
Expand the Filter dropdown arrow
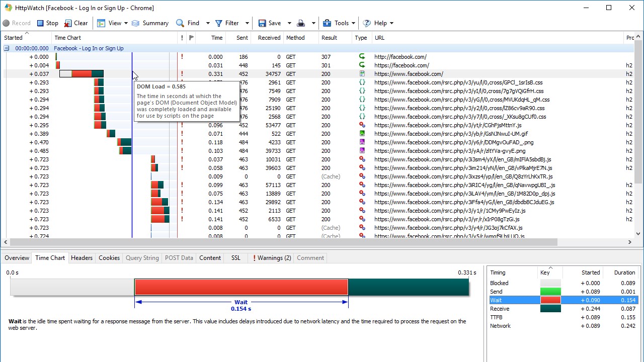point(247,23)
